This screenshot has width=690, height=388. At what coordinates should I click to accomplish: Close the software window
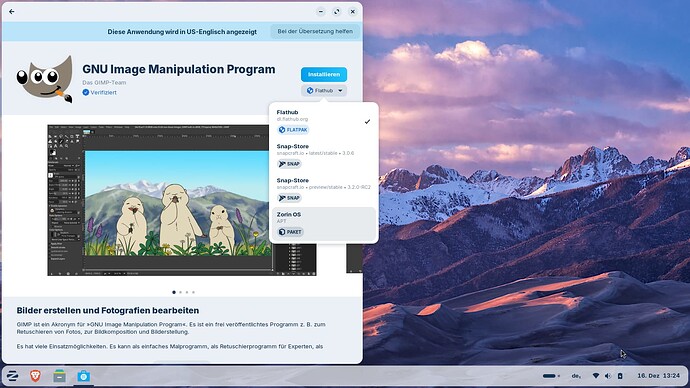[352, 12]
